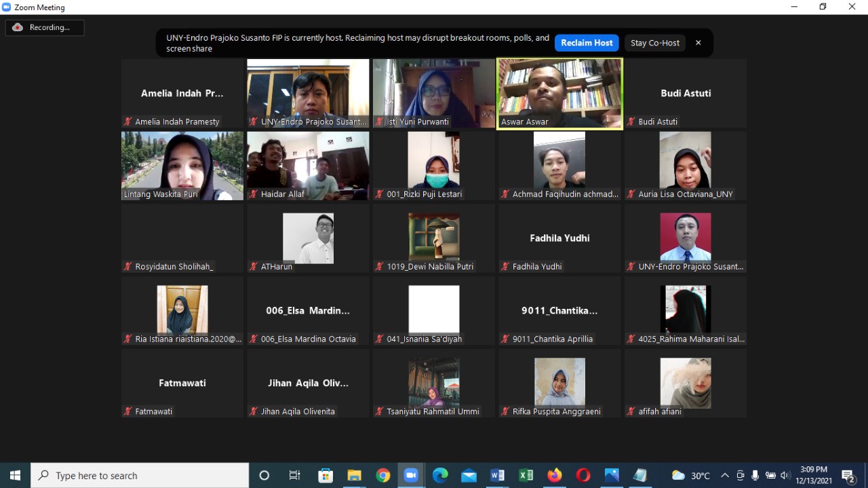This screenshot has width=868, height=488.
Task: Click Amelia Indah Pramesty's muted mic icon
Action: pyautogui.click(x=127, y=121)
